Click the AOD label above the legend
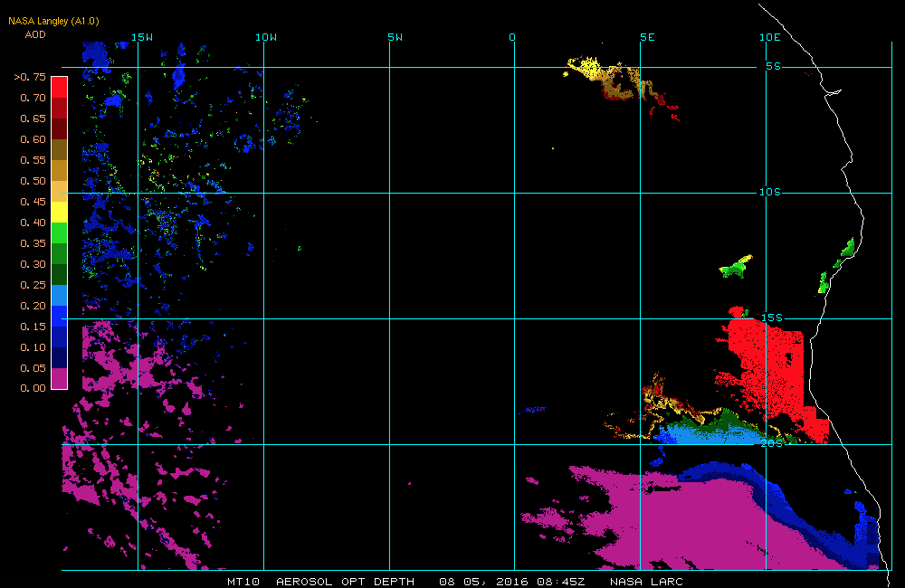Screen dimensions: 905x588 34,34
